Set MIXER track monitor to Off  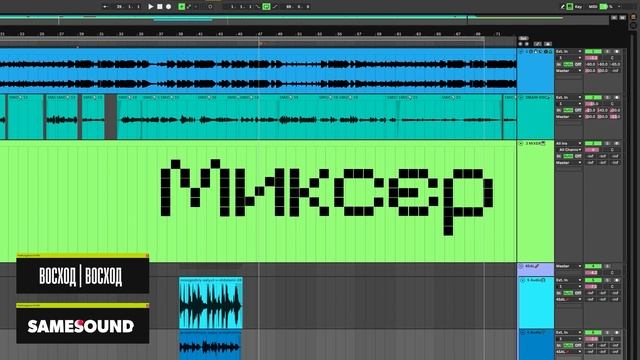[578, 156]
